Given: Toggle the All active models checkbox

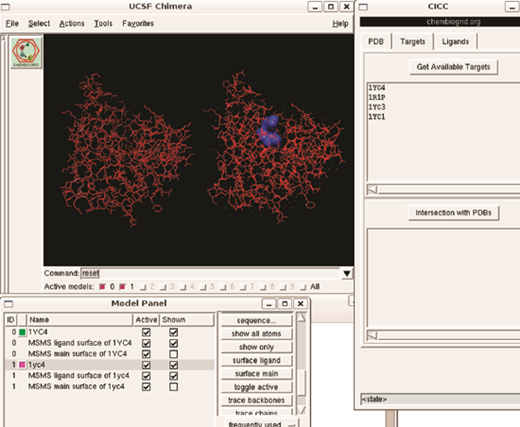Looking at the screenshot, I should tap(303, 287).
